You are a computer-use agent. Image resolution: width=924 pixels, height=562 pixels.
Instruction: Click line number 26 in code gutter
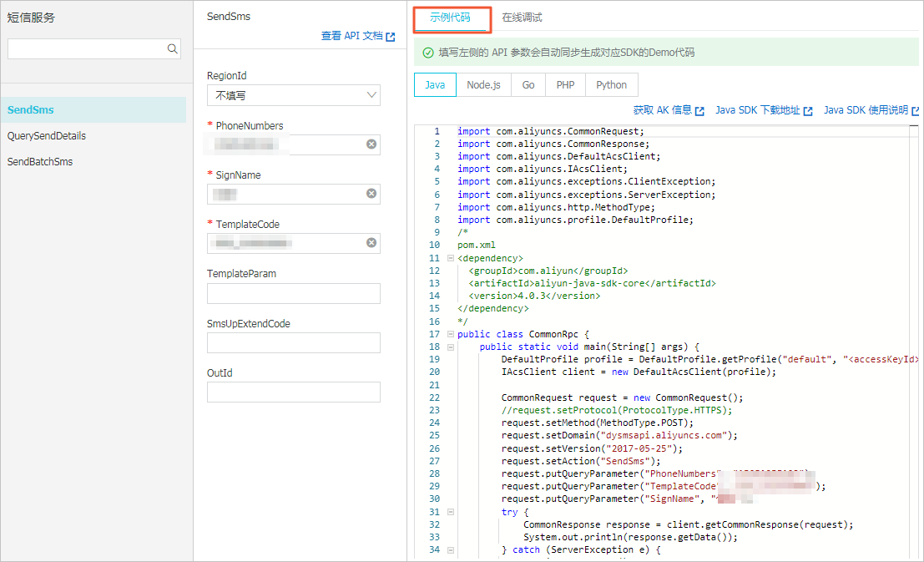click(434, 448)
